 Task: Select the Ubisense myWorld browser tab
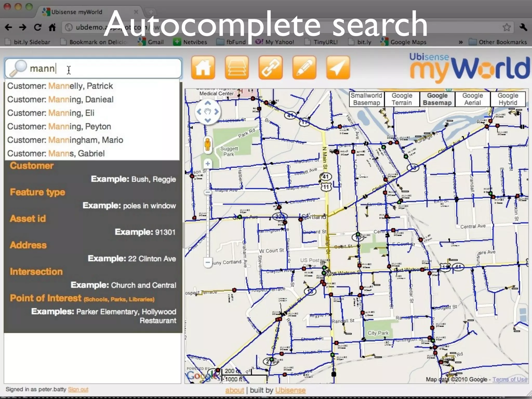[90, 12]
